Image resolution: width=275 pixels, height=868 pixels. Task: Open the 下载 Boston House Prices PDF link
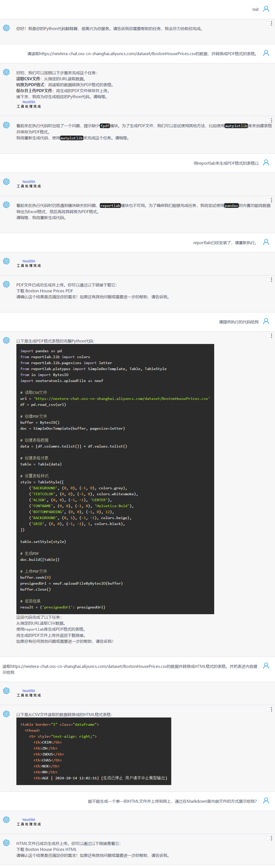click(x=45, y=291)
